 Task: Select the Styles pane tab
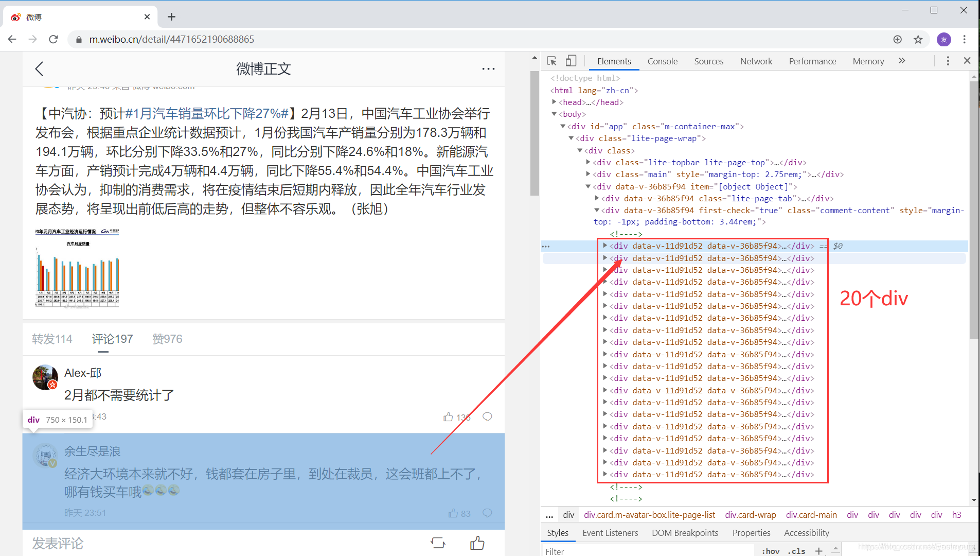(x=558, y=533)
